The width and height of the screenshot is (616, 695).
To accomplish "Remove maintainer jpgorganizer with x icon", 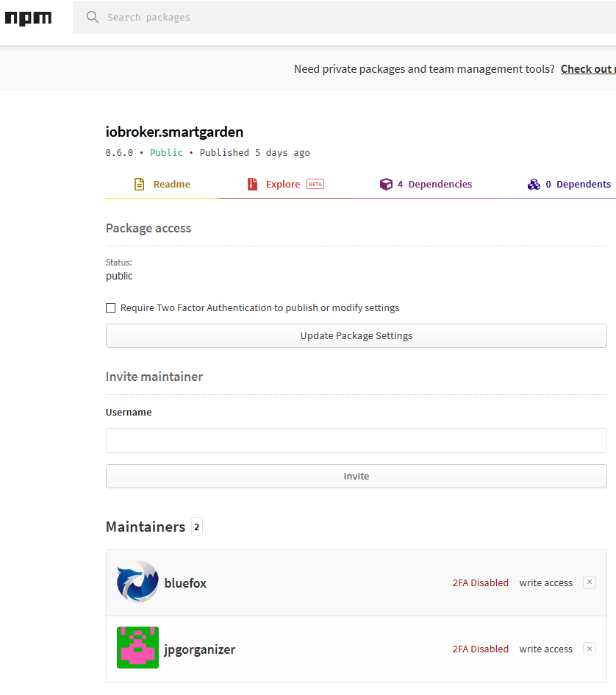I will (590, 649).
